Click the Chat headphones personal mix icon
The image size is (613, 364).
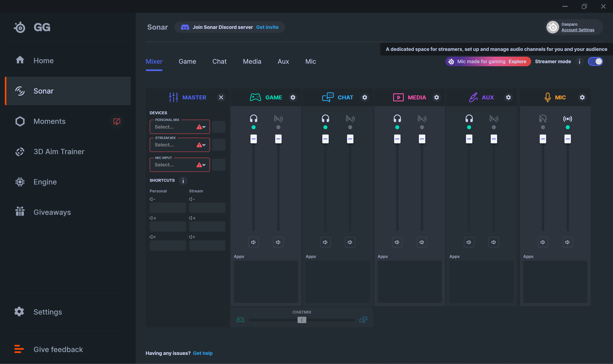click(x=325, y=119)
